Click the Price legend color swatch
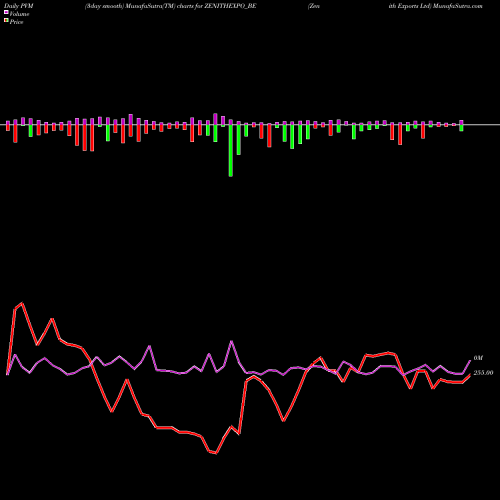The image size is (500, 500). coord(6,21)
